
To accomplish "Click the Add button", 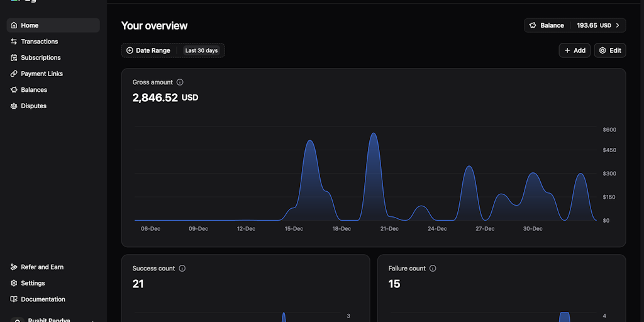I will click(x=574, y=50).
